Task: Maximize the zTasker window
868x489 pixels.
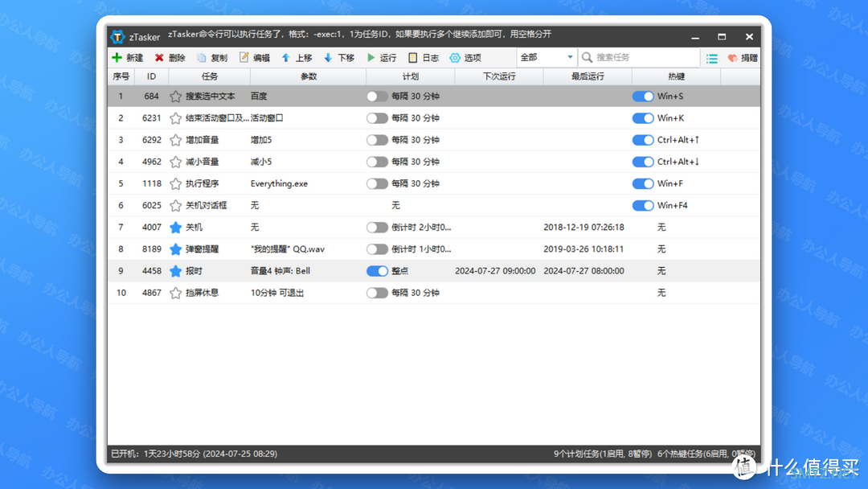Action: click(x=722, y=37)
